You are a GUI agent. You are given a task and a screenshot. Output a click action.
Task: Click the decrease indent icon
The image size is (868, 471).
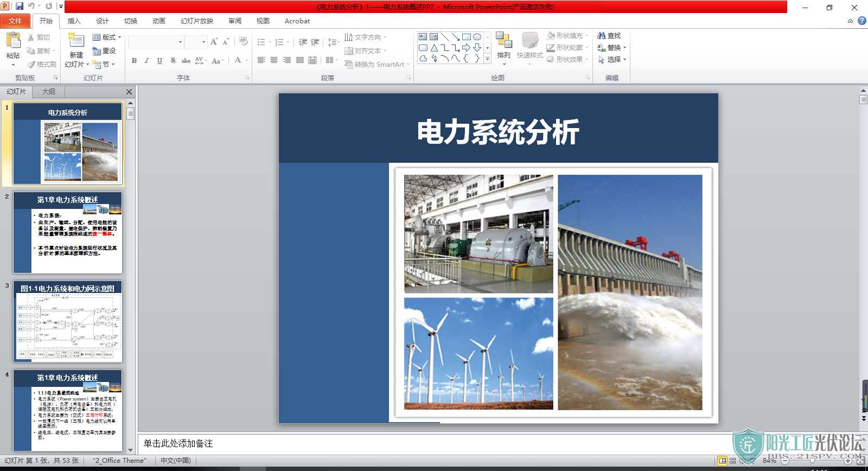(303, 42)
